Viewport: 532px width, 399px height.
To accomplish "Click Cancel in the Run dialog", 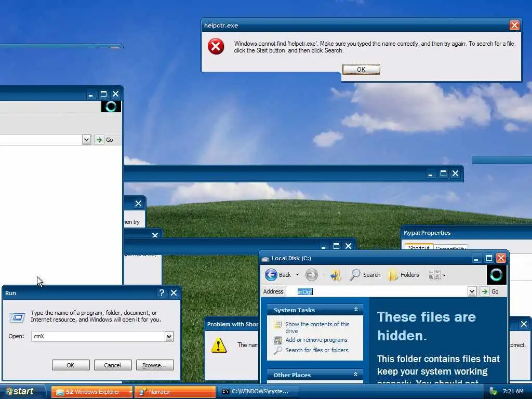I will click(x=112, y=365).
